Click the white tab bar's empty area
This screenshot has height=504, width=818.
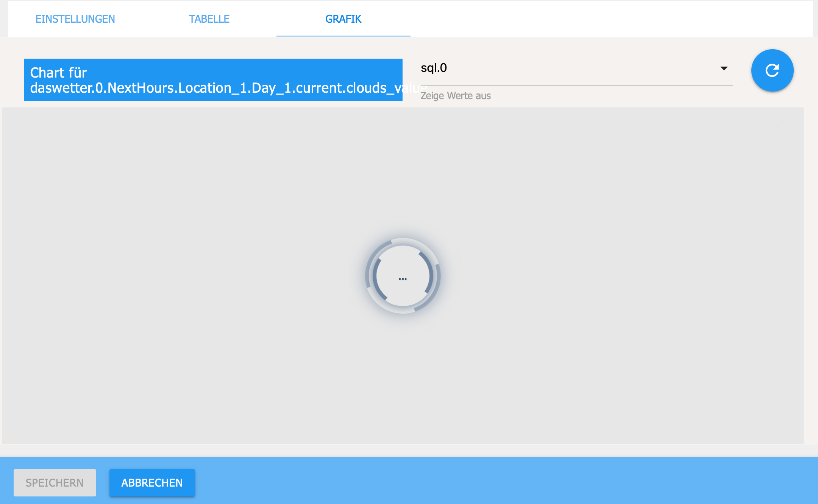click(606, 19)
